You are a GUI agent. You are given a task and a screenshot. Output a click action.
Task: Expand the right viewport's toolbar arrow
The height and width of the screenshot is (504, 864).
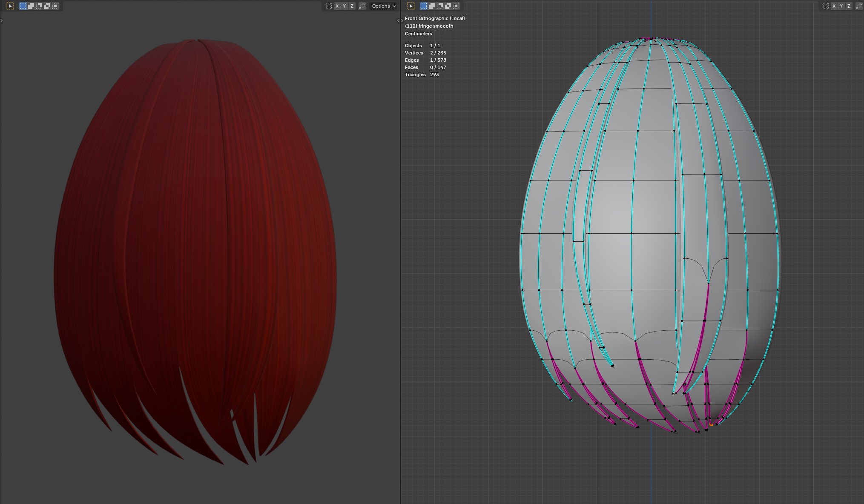tap(402, 20)
